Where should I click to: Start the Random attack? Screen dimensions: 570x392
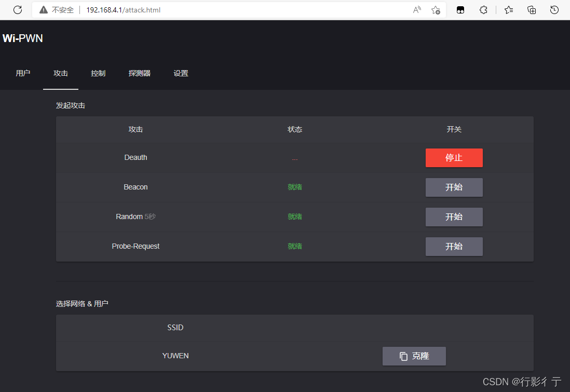[454, 217]
